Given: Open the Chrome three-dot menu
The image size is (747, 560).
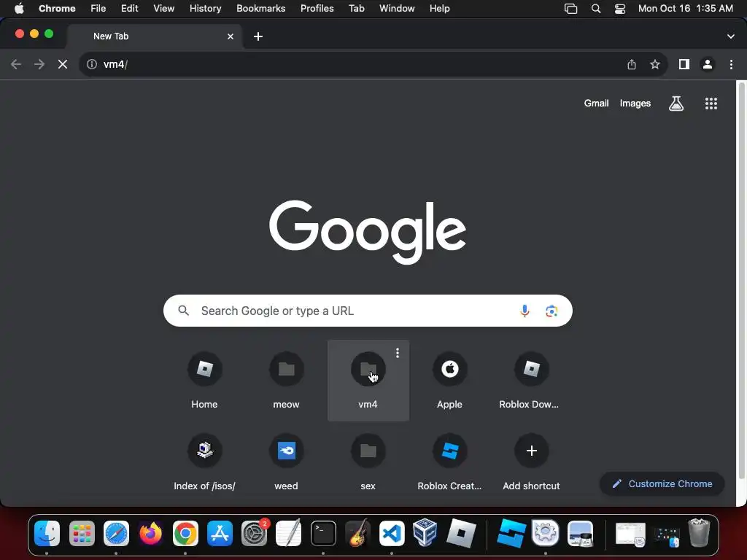Looking at the screenshot, I should point(731,64).
